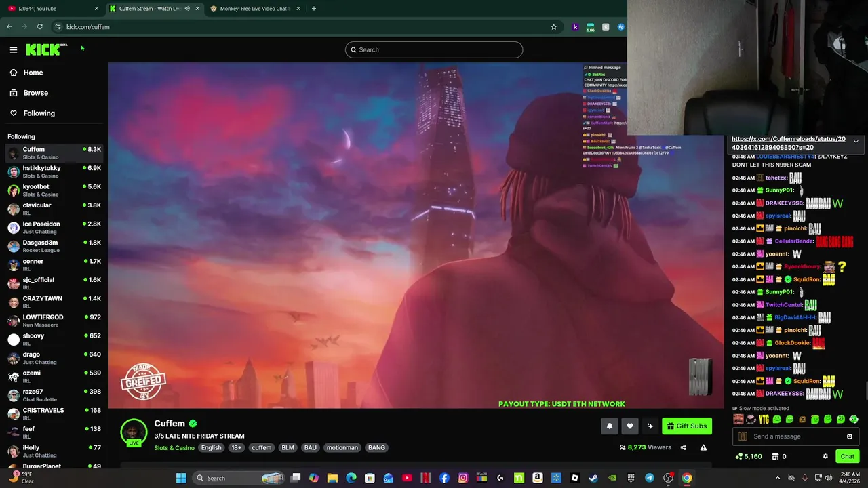Image resolution: width=868 pixels, height=488 pixels.
Task: Open the taskbar clock 2:46 AM
Action: (x=850, y=478)
